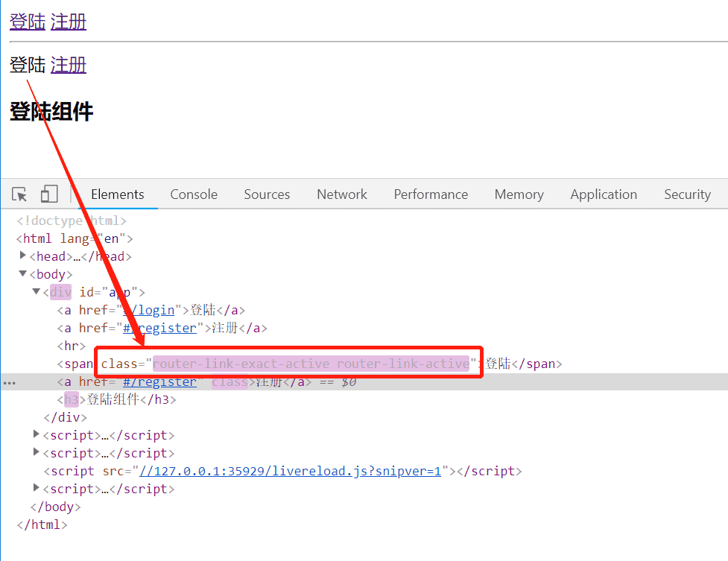
Task: Click the 登陆组件 heading on page
Action: [x=51, y=112]
